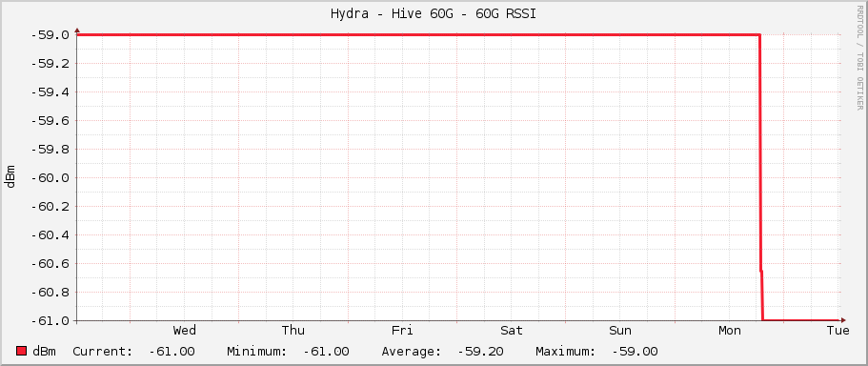The image size is (868, 366).
Task: Click the '-59.4' y-axis label
Action: point(50,91)
